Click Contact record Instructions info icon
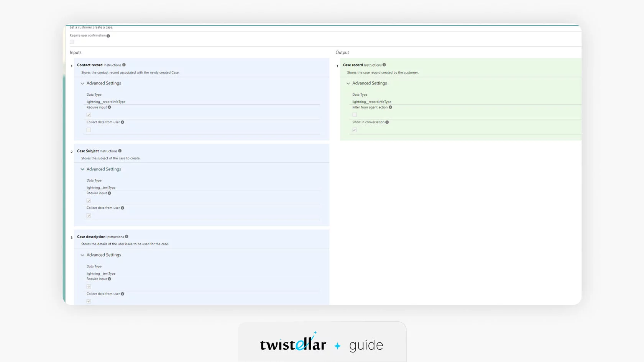Screen dimensions: 644x362 pyautogui.click(x=124, y=65)
